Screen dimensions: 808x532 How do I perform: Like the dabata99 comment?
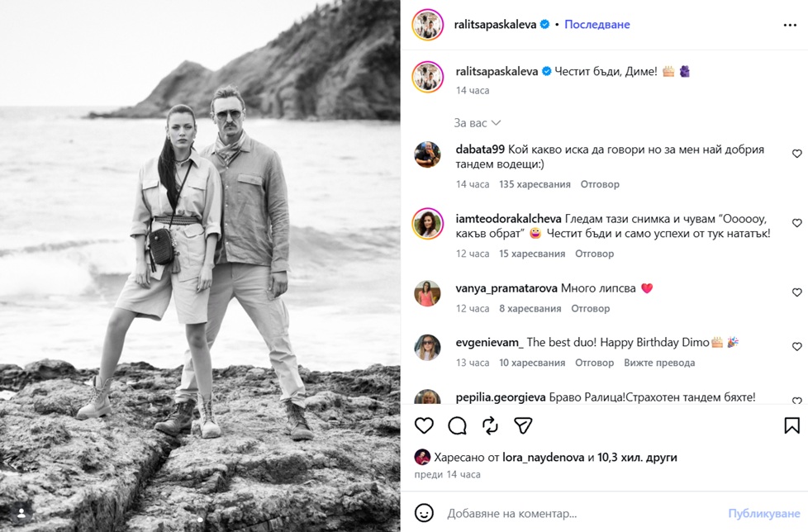pos(796,154)
